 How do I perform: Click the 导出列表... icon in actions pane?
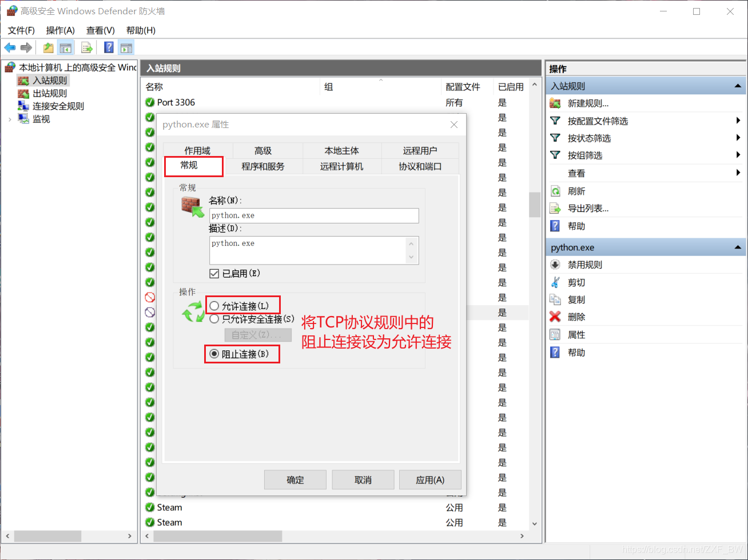tap(555, 209)
